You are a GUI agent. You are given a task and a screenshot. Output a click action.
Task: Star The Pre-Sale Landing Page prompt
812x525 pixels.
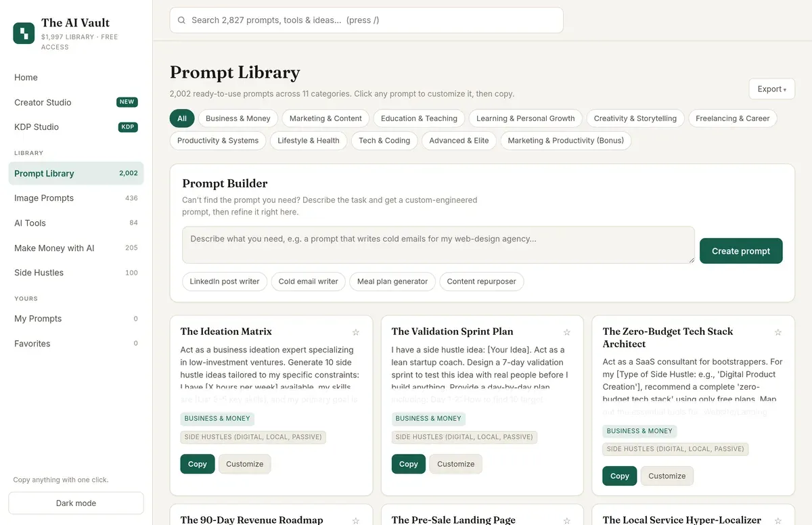point(567,520)
